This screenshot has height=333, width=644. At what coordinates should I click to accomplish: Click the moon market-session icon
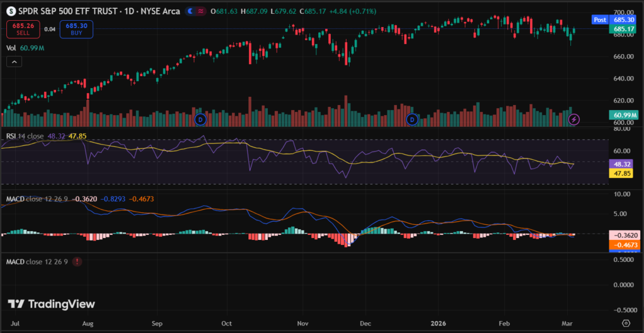tap(190, 11)
